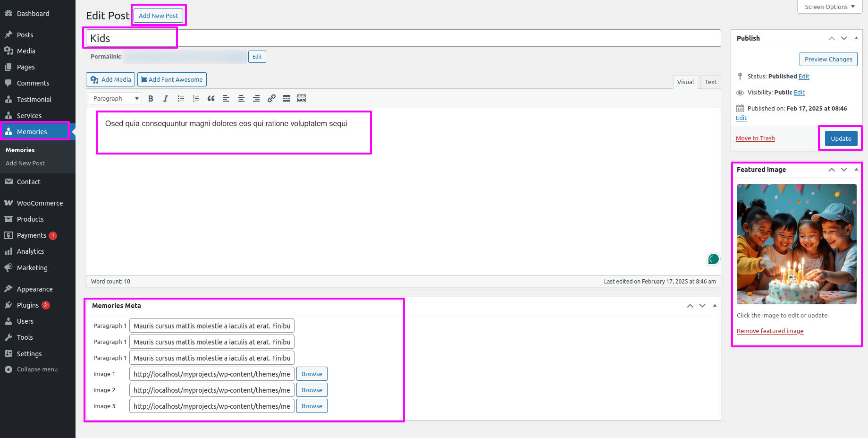Click the Blockquote icon
The width and height of the screenshot is (868, 438).
coord(211,98)
